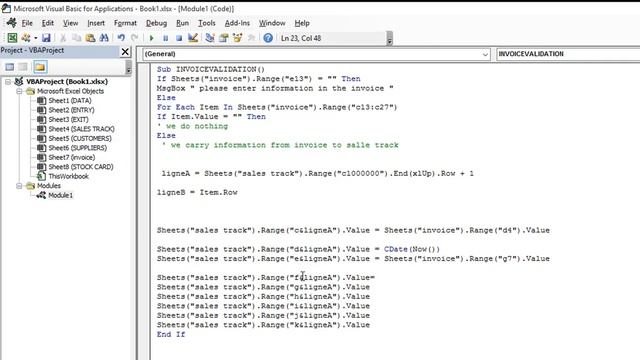Undo the last edit with Undo icon
The image size is (640, 360).
[121, 38]
